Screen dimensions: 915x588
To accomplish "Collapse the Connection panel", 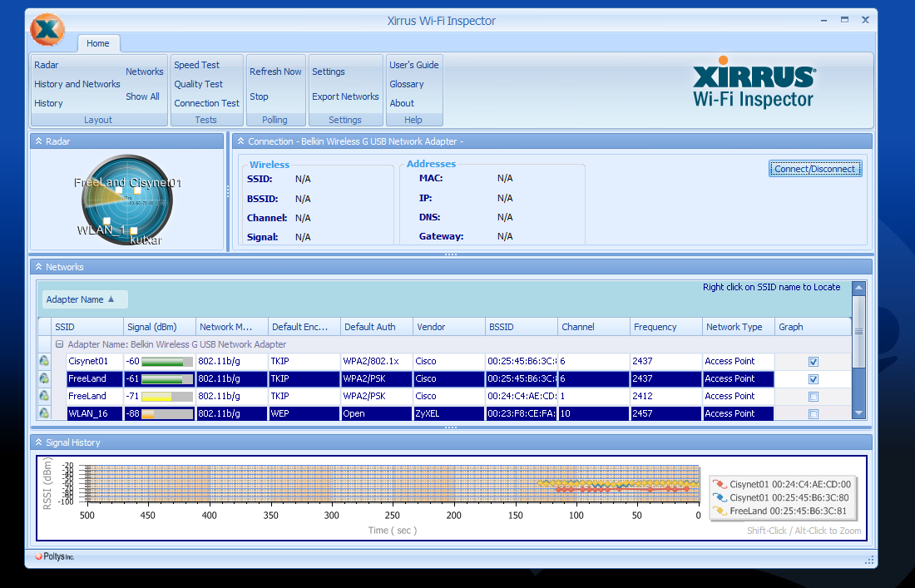I will (240, 141).
